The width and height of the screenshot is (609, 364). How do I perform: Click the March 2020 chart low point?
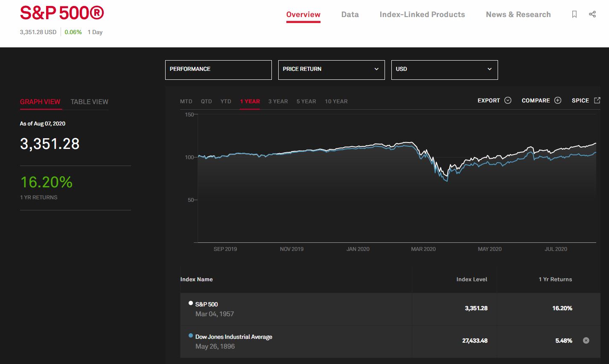tap(447, 181)
